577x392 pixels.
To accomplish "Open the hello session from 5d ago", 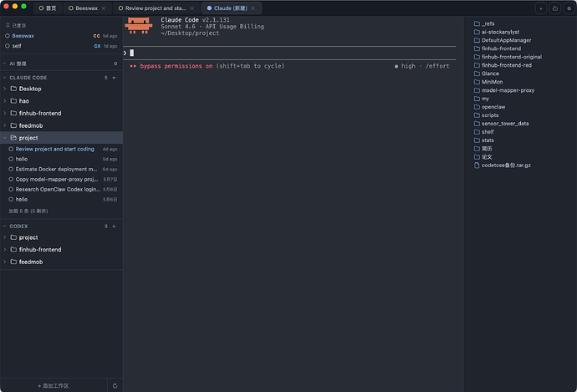I will click(63, 160).
